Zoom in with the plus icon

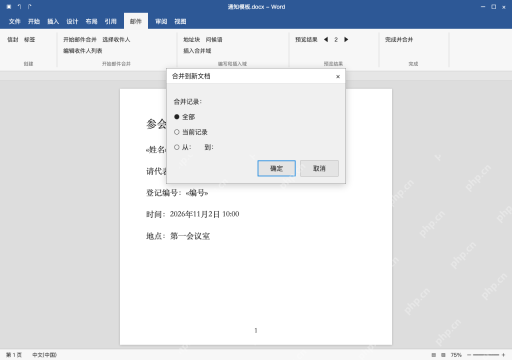coord(503,355)
